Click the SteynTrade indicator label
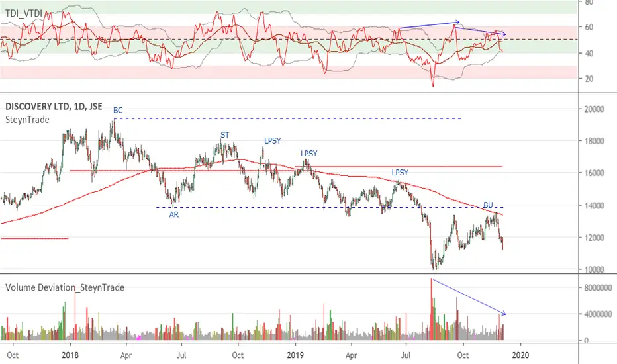 pyautogui.click(x=27, y=120)
